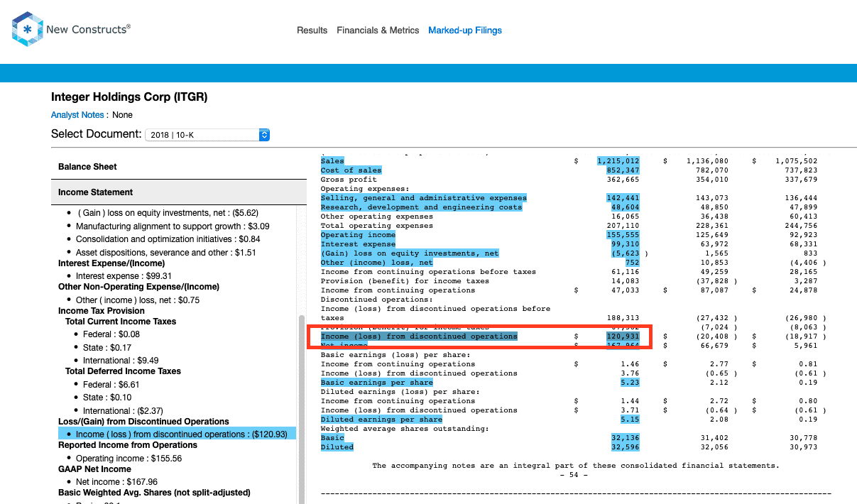This screenshot has width=857, height=504.
Task: Click the Gross profit row label
Action: 349,180
